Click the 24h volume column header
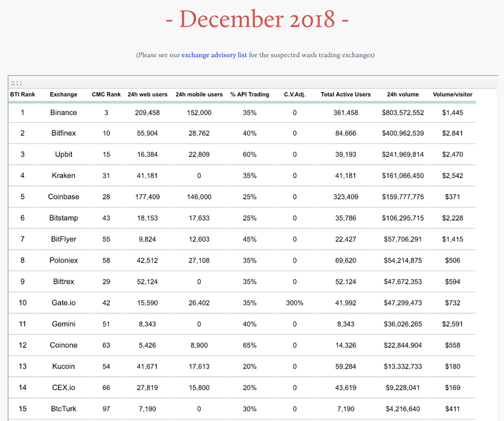Viewport: 504px width, 421px height. (402, 95)
